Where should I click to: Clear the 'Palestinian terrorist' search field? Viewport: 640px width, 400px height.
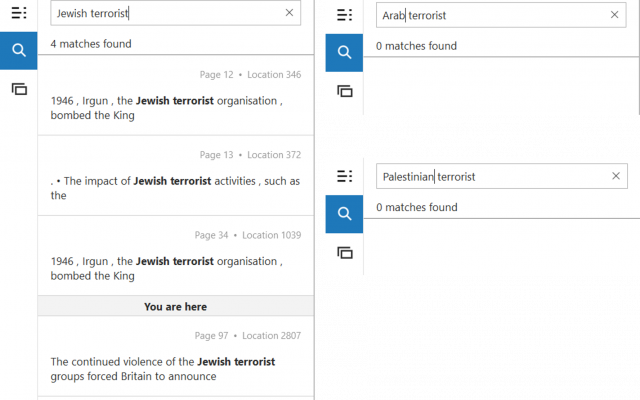616,176
